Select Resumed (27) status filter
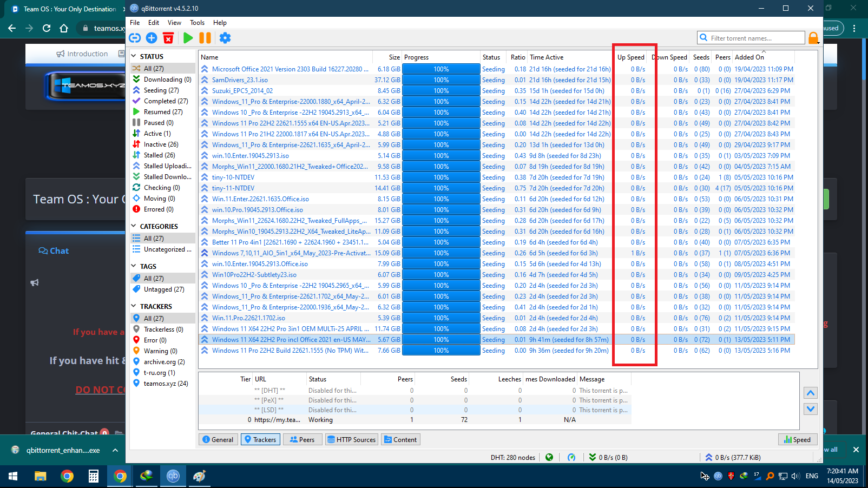 [162, 112]
